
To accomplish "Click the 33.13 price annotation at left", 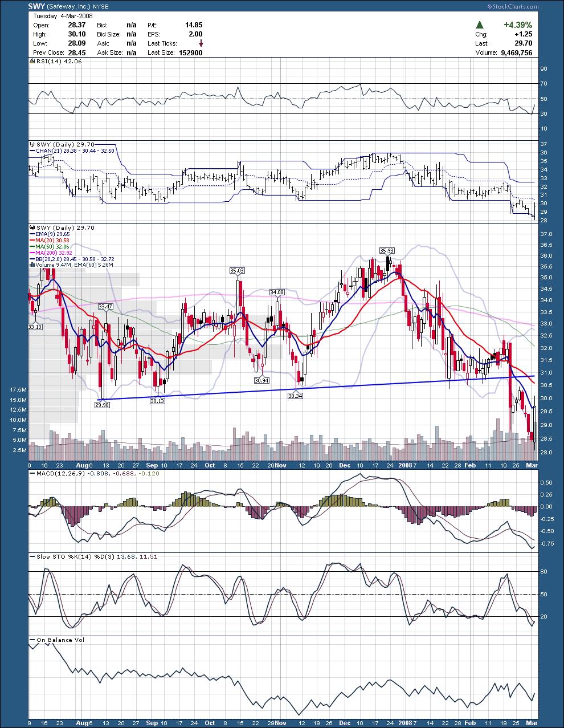I will point(35,327).
